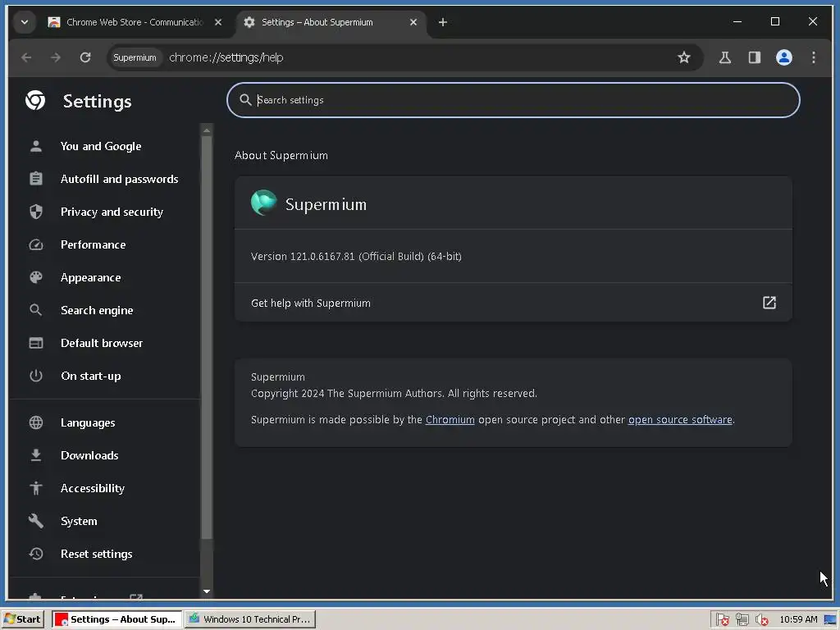
Task: Click the Reset settings history icon
Action: [x=36, y=554]
